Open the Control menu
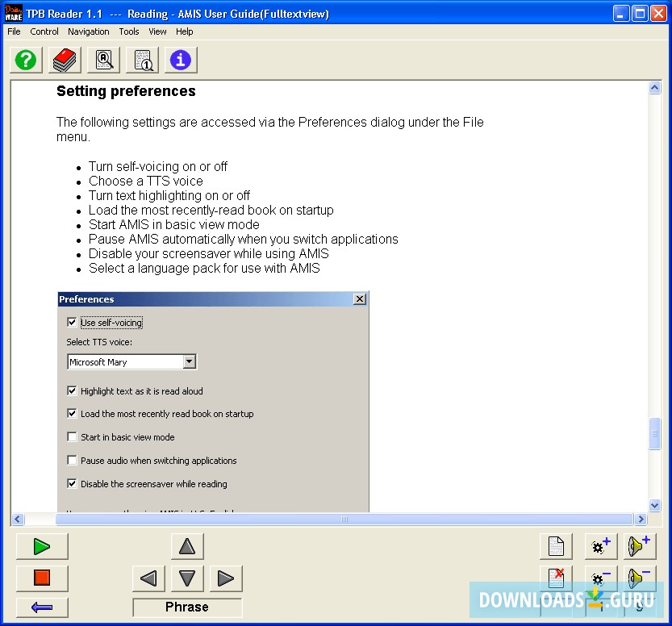The image size is (672, 626). pos(44,31)
